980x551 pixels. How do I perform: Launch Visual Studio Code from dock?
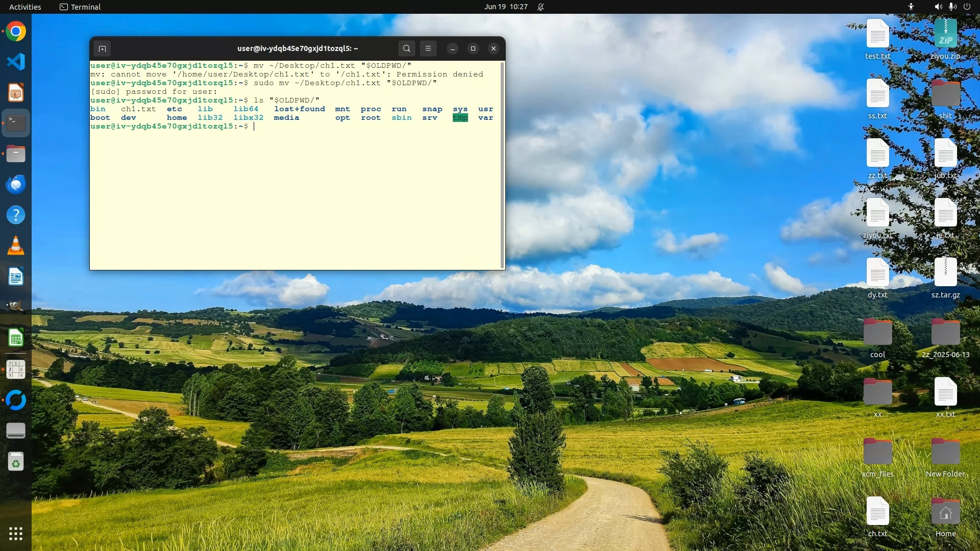tap(16, 62)
